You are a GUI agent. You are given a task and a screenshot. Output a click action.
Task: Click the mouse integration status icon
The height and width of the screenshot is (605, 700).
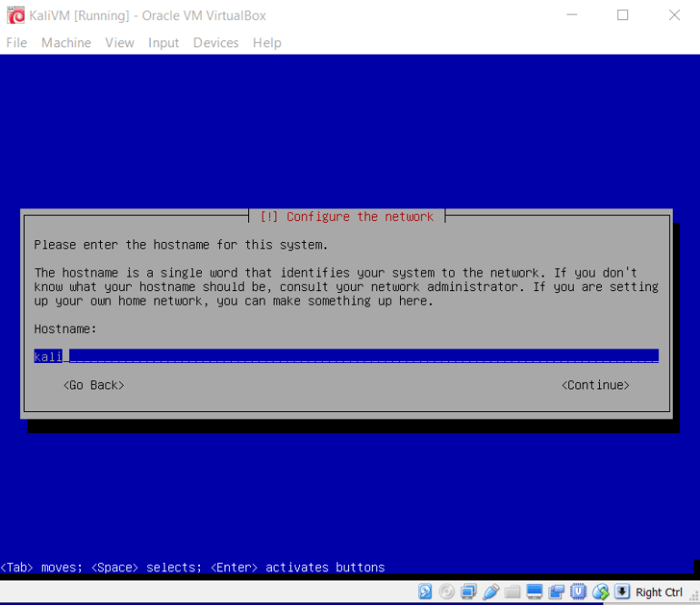(600, 591)
